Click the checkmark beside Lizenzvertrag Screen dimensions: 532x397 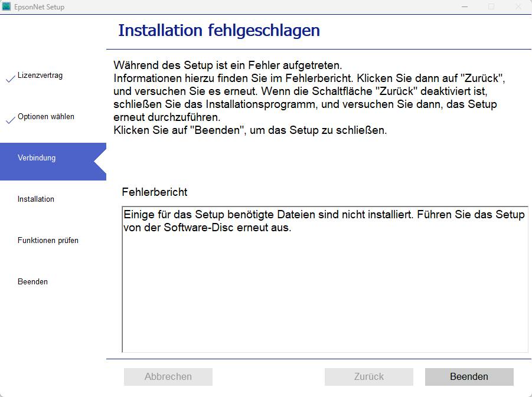pyautogui.click(x=9, y=77)
